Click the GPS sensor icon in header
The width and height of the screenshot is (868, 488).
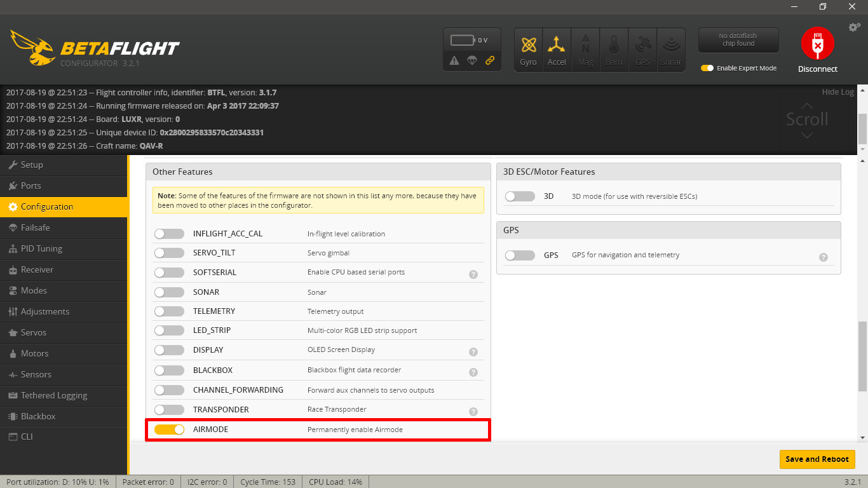click(642, 50)
